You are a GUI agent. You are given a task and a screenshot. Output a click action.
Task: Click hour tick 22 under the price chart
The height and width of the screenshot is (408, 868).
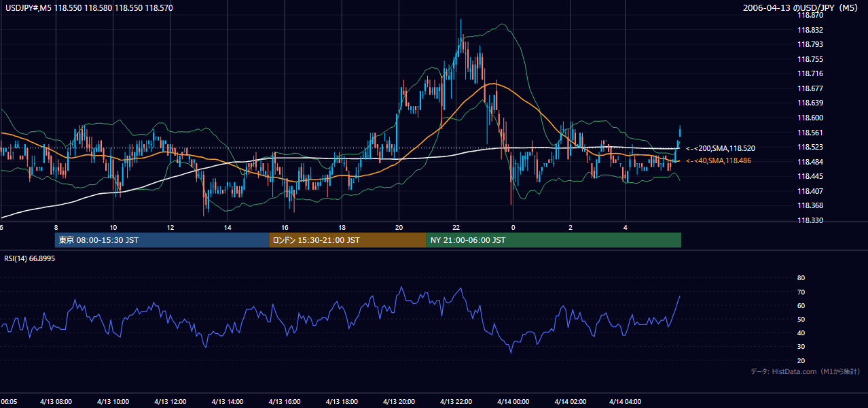pyautogui.click(x=456, y=227)
